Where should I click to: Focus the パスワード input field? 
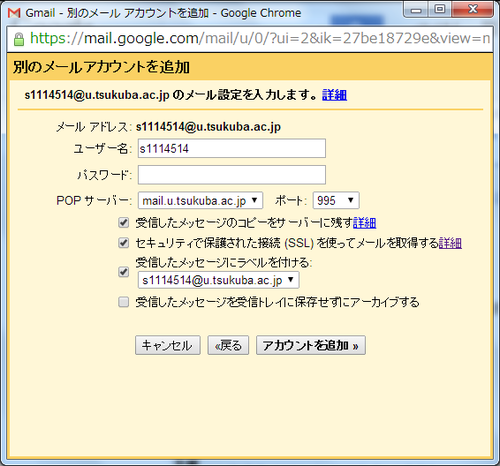(x=232, y=175)
